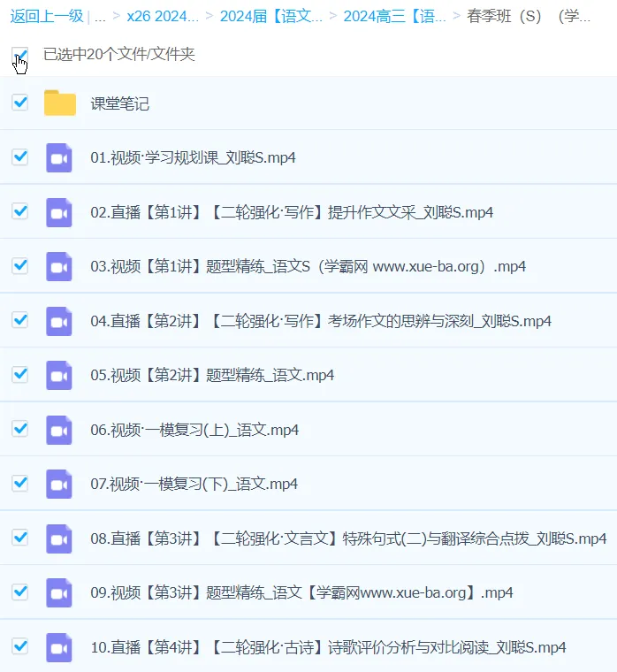The image size is (617, 672).
Task: Navigate to x26 2024... breadcrumb
Action: tap(163, 16)
